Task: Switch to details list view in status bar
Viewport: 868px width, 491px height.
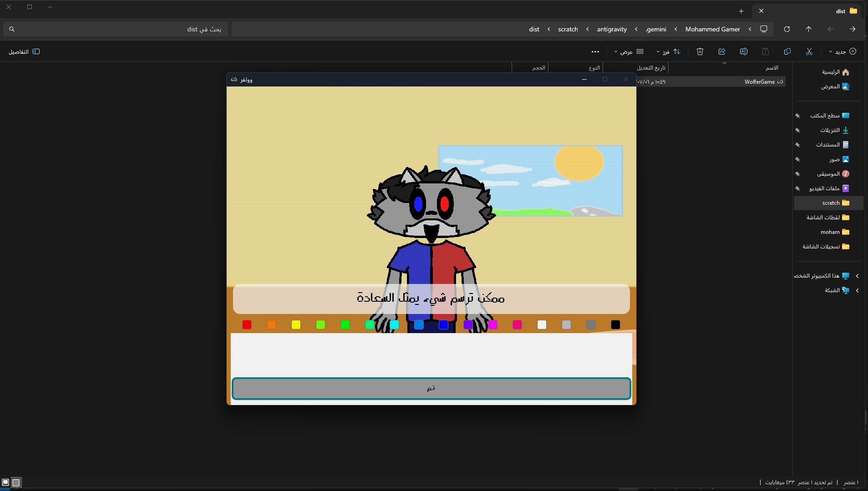Action: click(x=16, y=482)
